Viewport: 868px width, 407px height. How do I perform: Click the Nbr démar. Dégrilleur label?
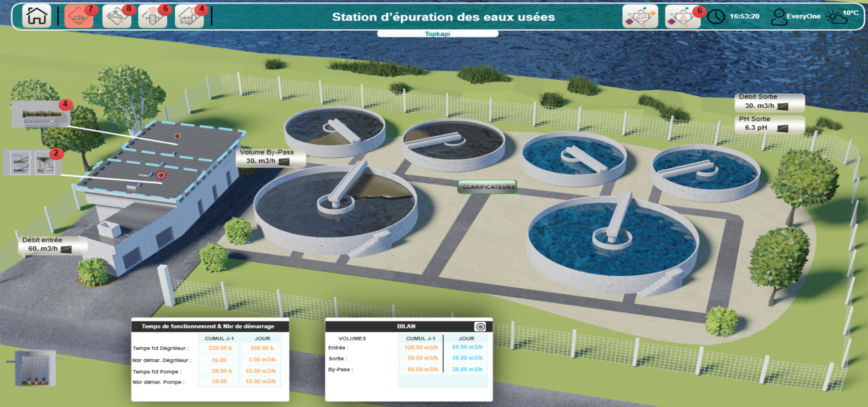coord(162,360)
